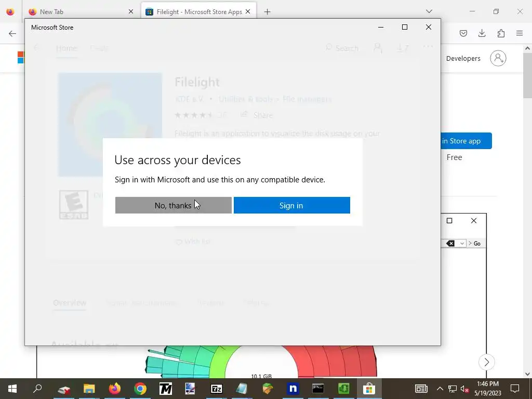Click the Pocket save icon in Firefox
The image size is (532, 399).
(x=463, y=33)
